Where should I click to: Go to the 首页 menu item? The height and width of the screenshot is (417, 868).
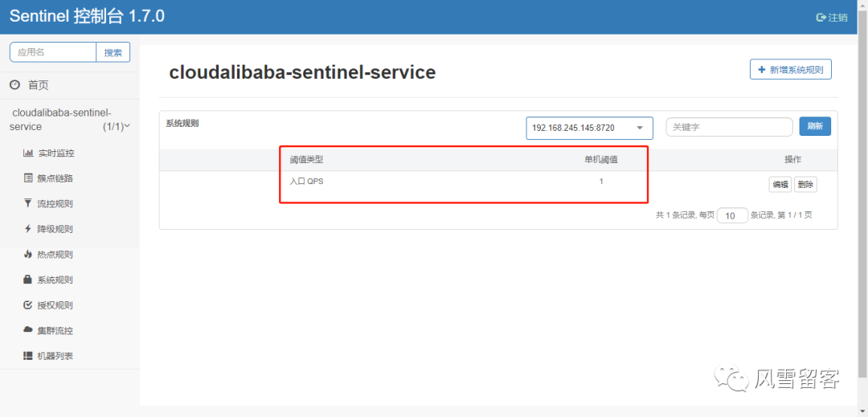click(x=38, y=85)
